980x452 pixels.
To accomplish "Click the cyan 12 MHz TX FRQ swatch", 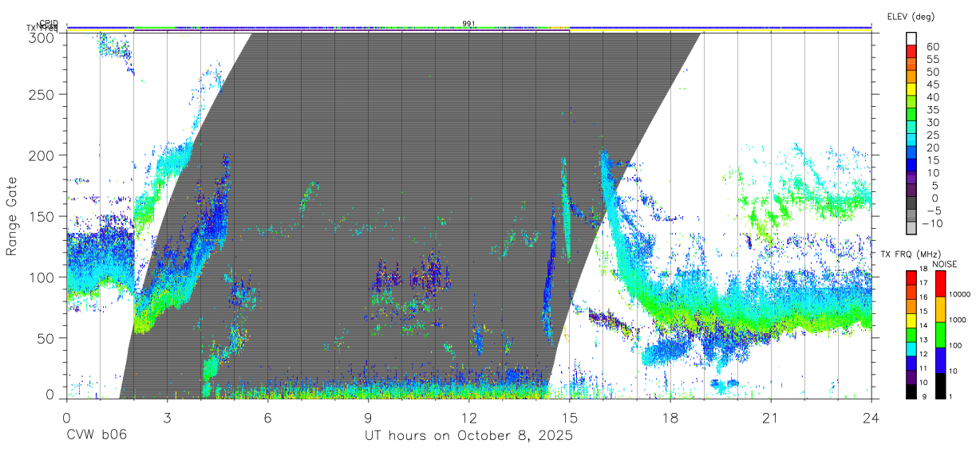I will click(x=911, y=348).
